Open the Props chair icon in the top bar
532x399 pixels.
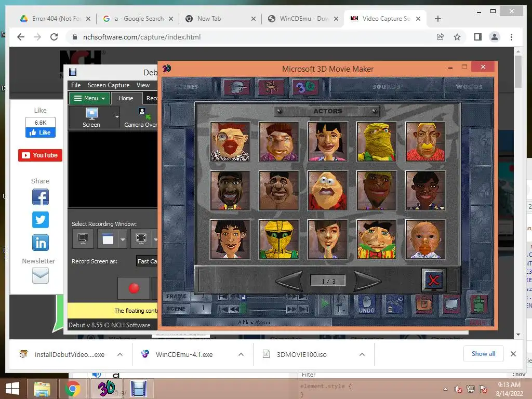click(271, 87)
